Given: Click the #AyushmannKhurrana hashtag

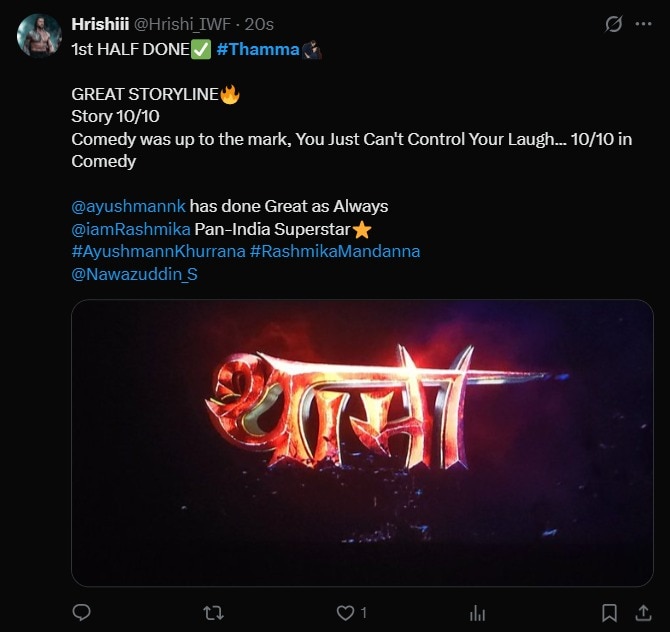Looking at the screenshot, I should click(x=158, y=251).
